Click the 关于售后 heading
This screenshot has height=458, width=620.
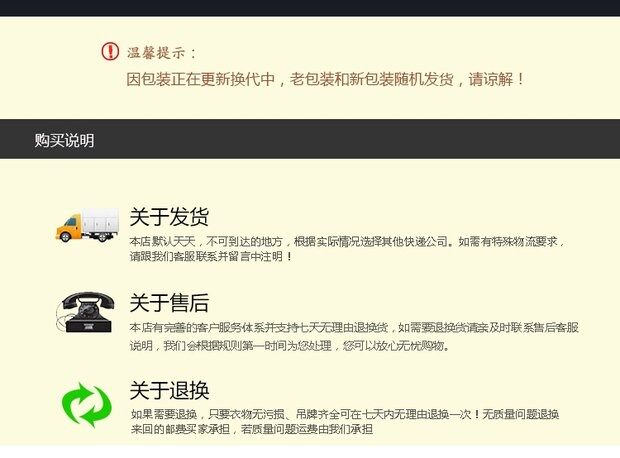tap(169, 303)
